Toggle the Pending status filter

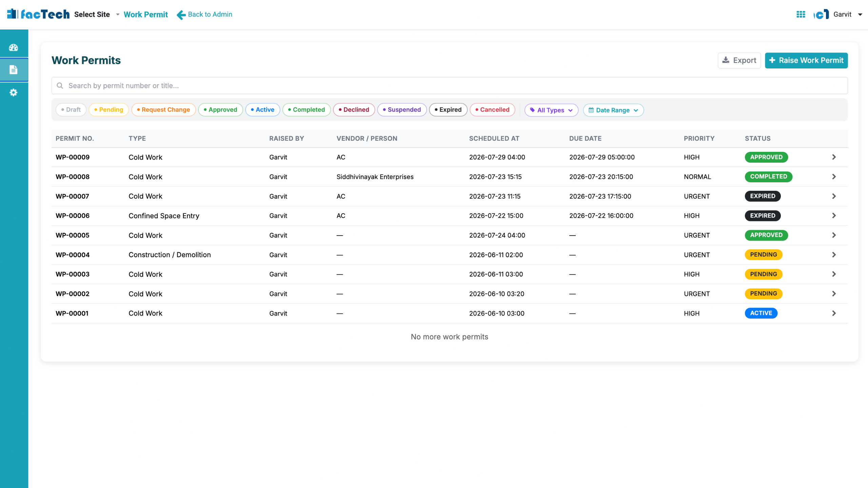(108, 109)
